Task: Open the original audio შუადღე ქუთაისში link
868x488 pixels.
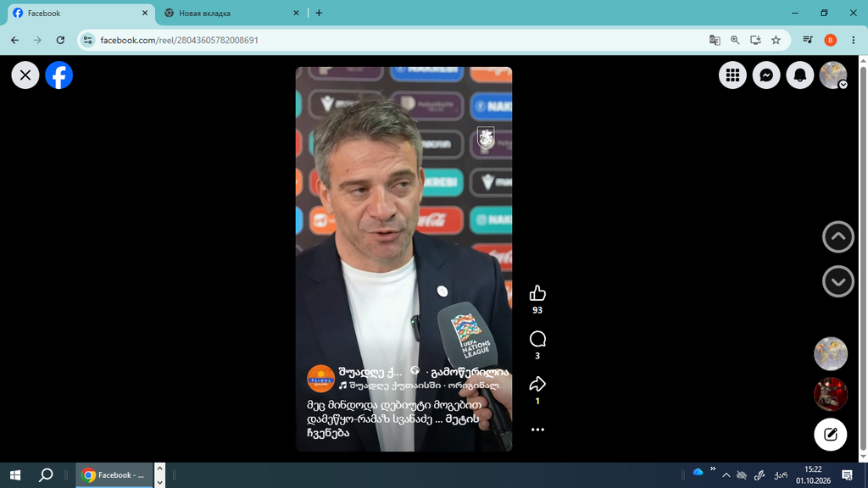Action: tap(422, 385)
